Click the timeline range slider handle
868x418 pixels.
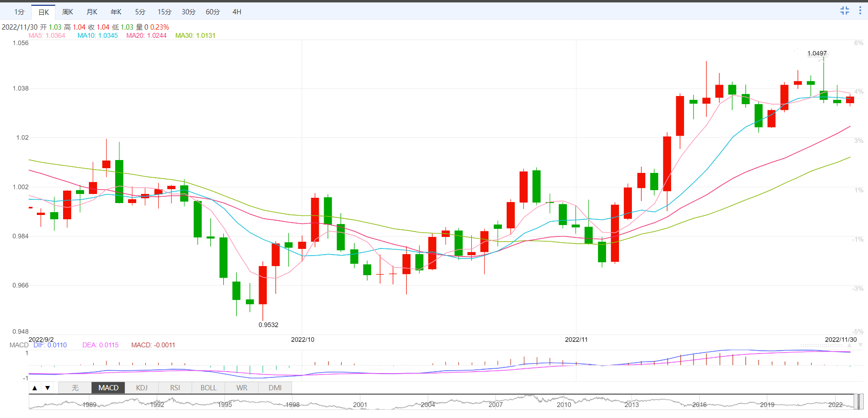(x=858, y=402)
